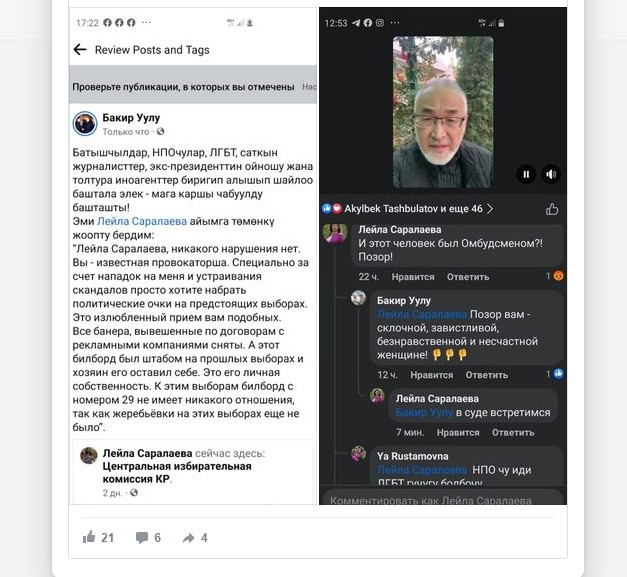Click the blue Лейла Саралаева mention in the post

point(142,221)
